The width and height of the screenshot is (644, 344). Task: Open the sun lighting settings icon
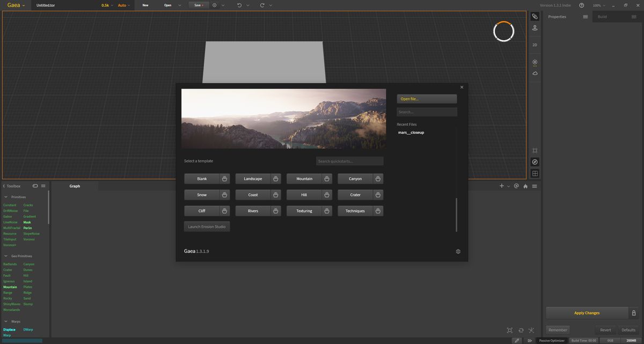click(535, 62)
